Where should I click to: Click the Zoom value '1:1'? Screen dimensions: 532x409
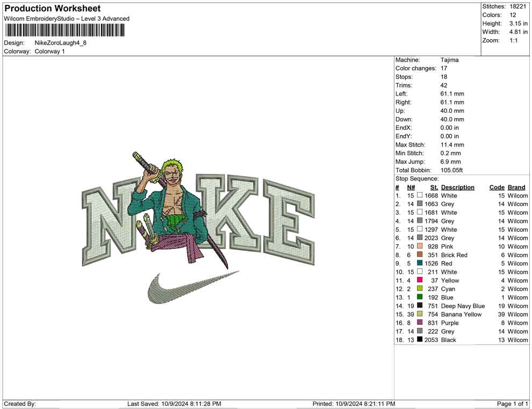(514, 40)
